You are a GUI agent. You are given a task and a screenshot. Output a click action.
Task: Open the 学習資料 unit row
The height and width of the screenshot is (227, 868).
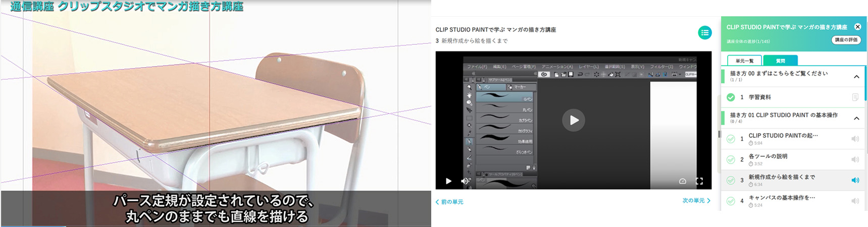[x=793, y=97]
